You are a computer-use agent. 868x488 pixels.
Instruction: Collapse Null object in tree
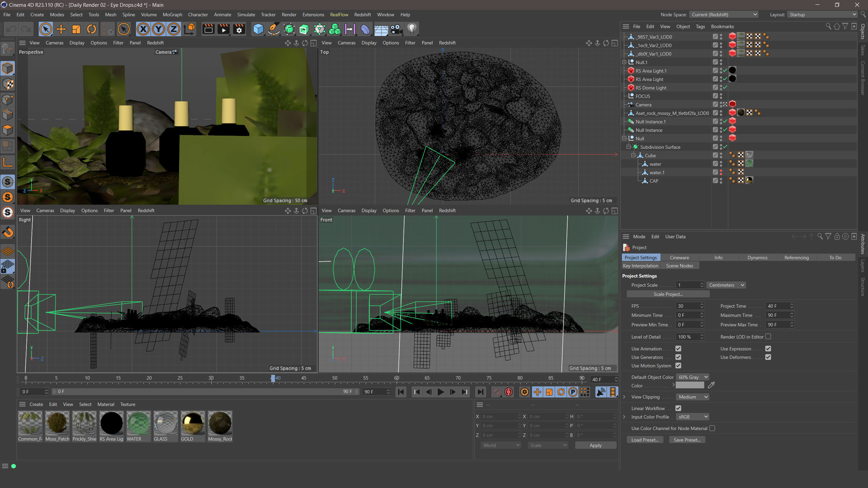[624, 139]
